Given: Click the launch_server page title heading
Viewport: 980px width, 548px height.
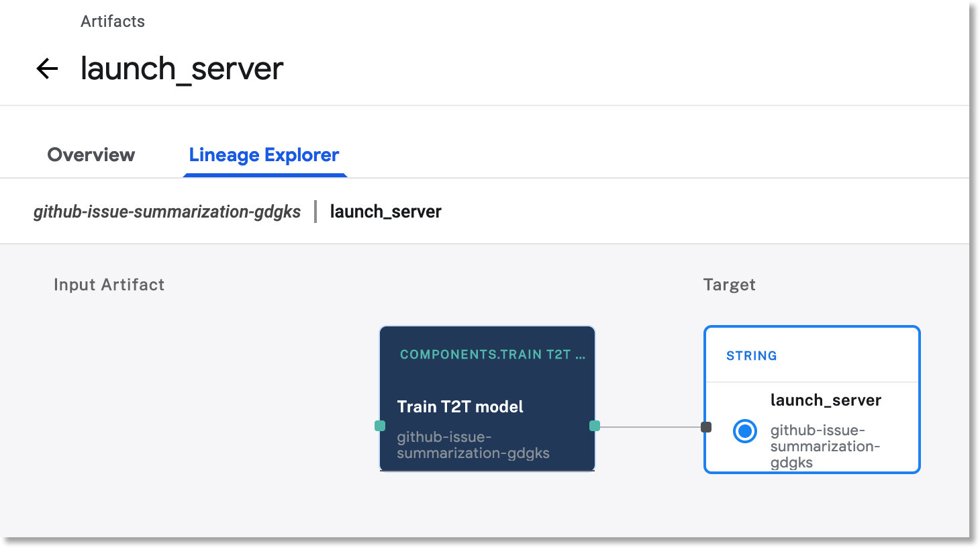Looking at the screenshot, I should click(182, 68).
